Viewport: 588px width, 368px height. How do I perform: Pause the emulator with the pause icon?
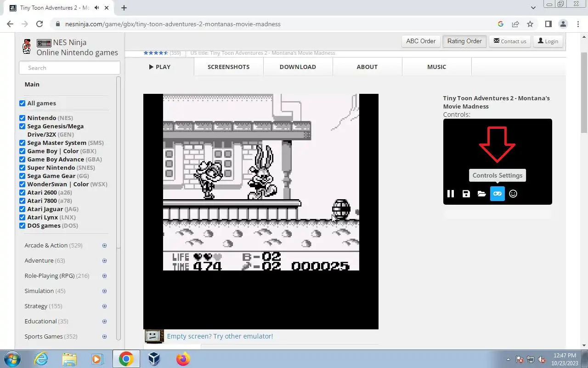coord(451,194)
